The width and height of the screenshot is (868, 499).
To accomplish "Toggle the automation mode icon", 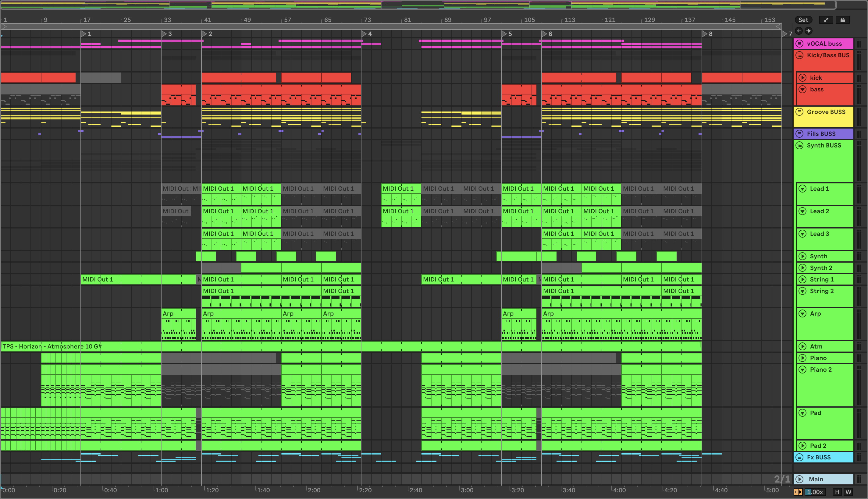I will [x=826, y=20].
